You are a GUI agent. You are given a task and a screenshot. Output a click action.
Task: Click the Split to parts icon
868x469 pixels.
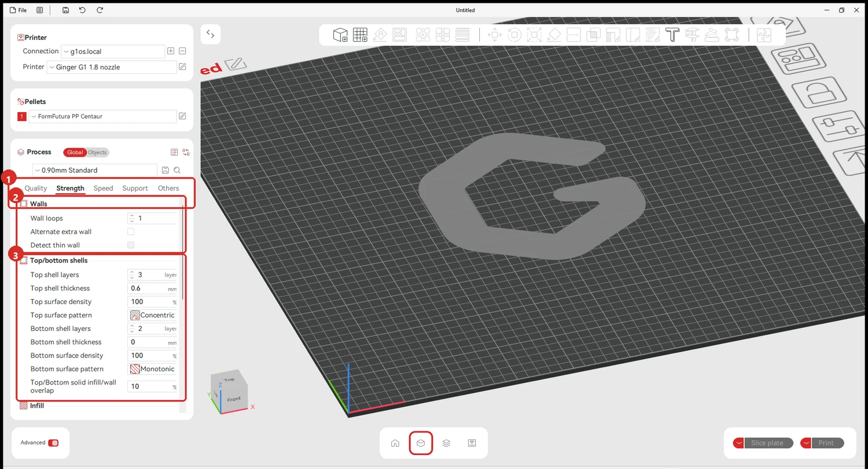443,35
